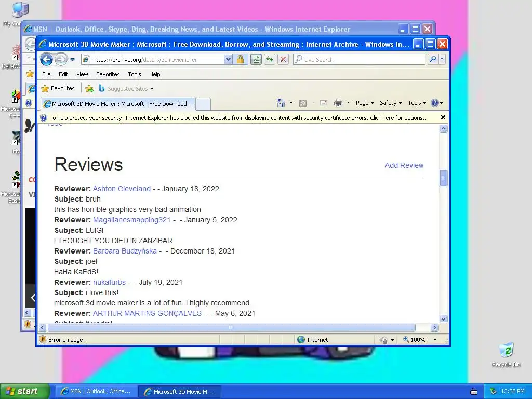This screenshot has height=399, width=532.
Task: Open the Favorites menu
Action: [x=108, y=74]
